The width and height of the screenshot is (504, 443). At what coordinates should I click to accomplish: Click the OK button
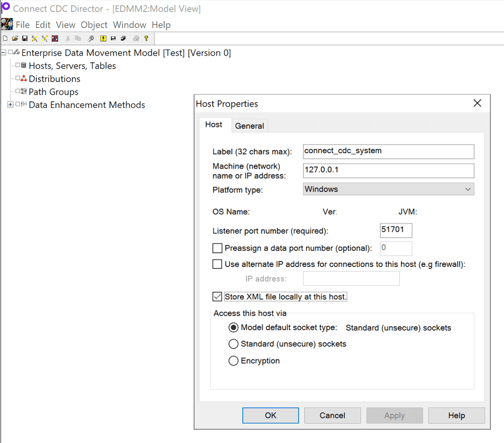(270, 415)
